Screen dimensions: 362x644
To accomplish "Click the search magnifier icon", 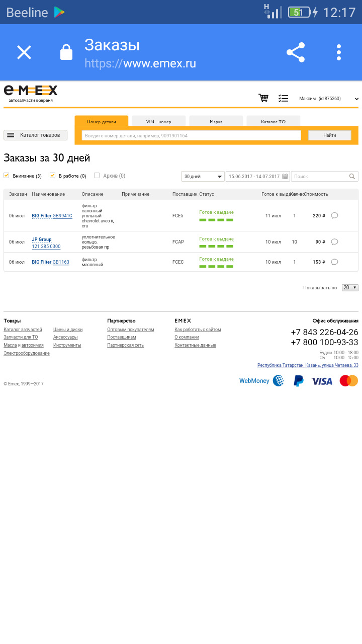I will click(352, 177).
